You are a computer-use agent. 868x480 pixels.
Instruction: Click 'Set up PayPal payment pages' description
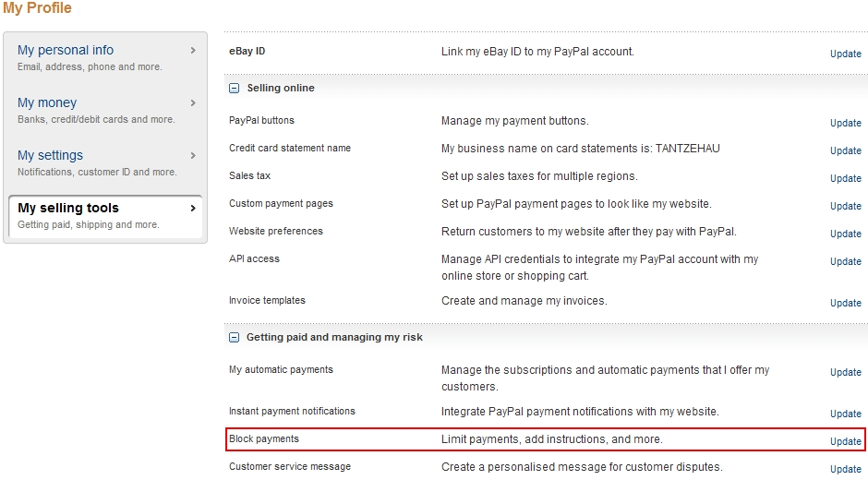(576, 204)
